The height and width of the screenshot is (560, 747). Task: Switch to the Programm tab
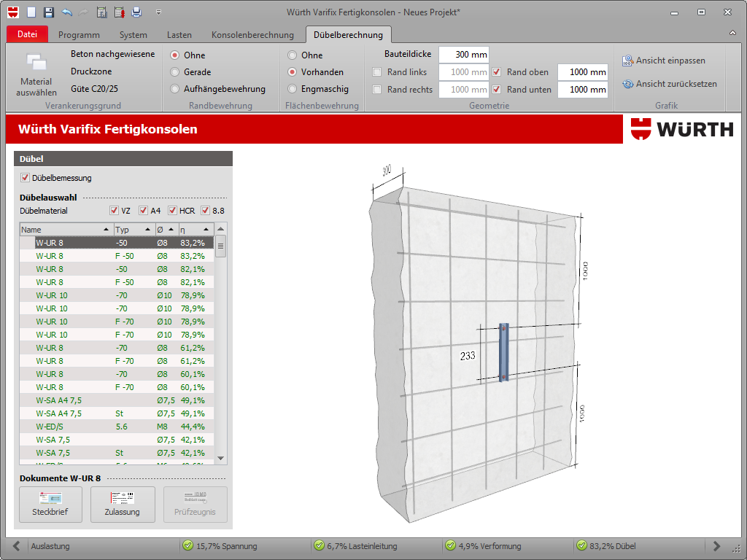click(x=79, y=35)
